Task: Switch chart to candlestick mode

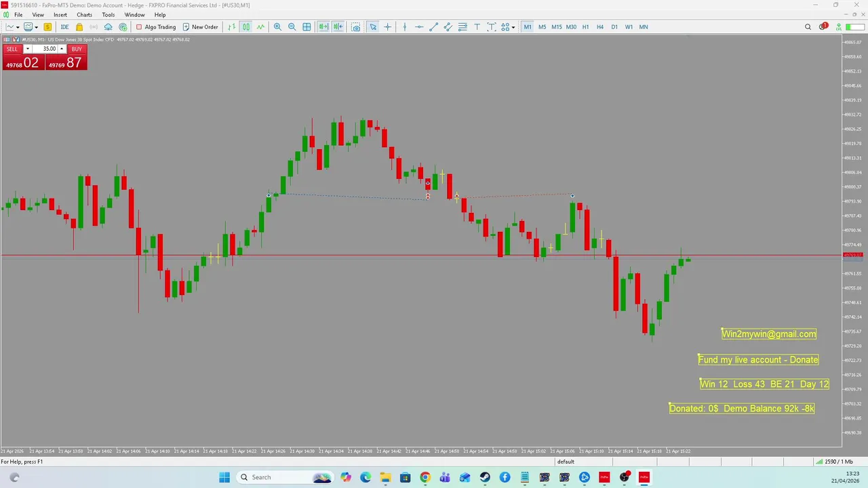Action: coord(246,27)
